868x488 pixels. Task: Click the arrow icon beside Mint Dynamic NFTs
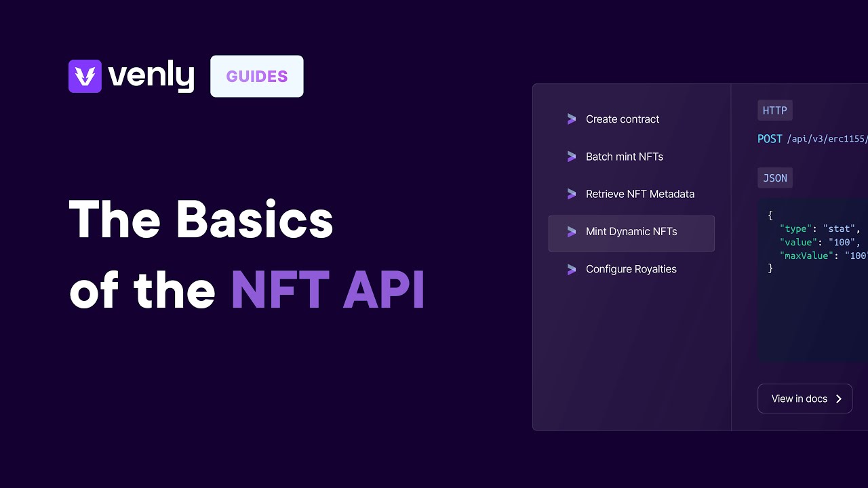click(572, 232)
